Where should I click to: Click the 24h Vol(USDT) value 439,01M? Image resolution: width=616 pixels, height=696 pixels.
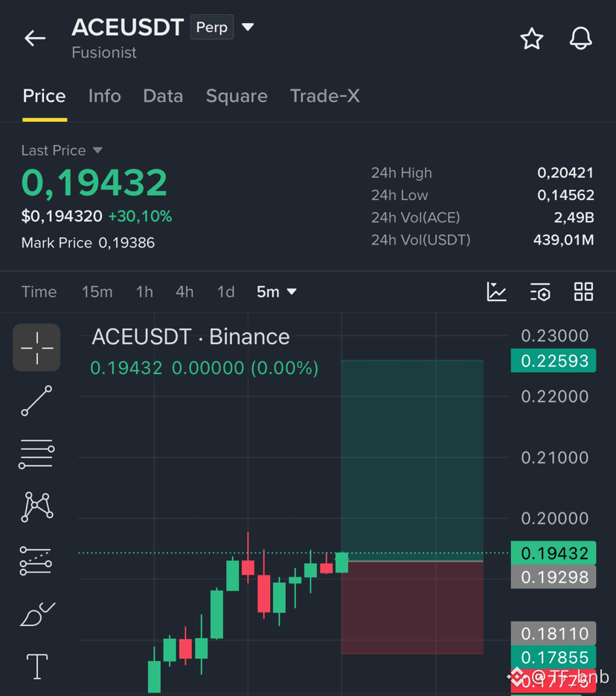click(x=564, y=239)
